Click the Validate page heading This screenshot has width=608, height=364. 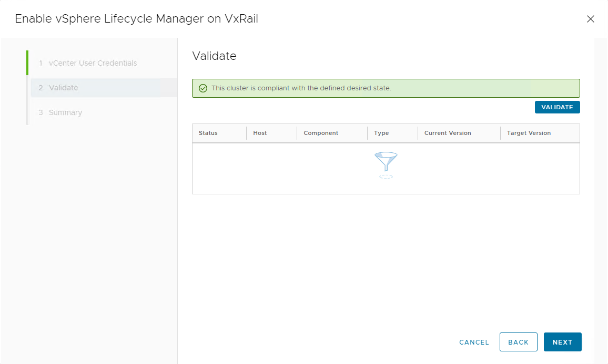[x=214, y=56]
